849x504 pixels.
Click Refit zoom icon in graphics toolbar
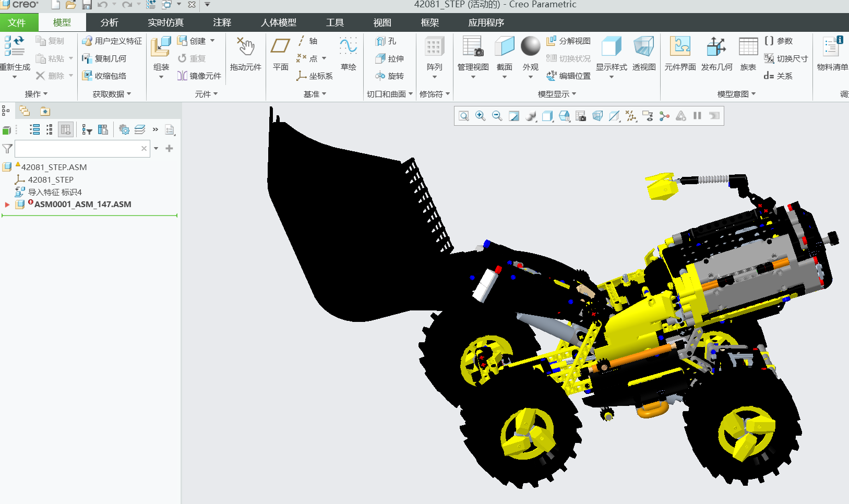pos(464,116)
